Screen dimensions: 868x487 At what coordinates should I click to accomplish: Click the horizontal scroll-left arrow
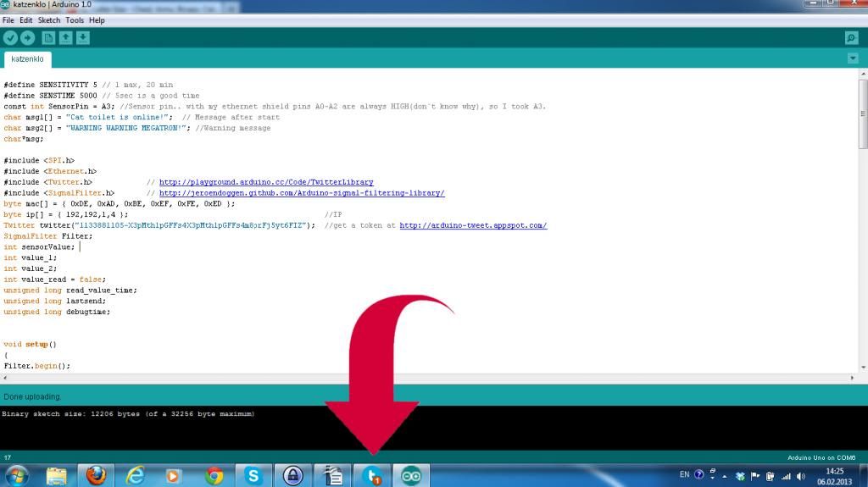point(5,378)
